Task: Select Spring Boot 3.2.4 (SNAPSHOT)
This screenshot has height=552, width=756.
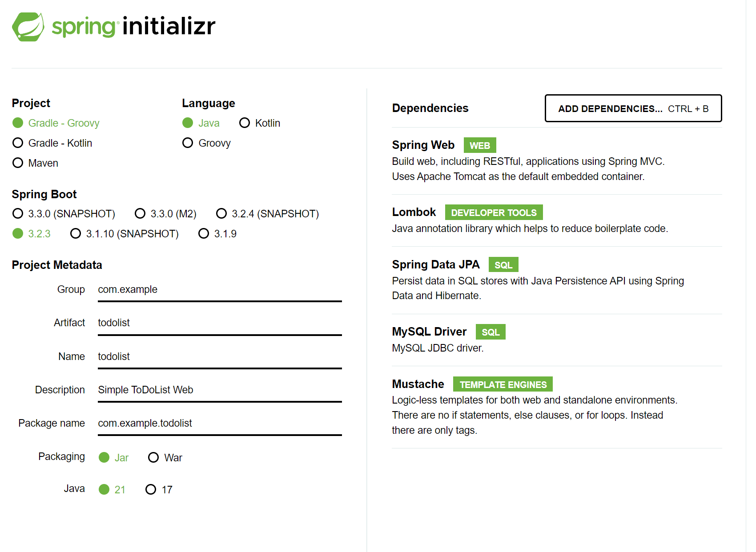Action: [x=221, y=214]
